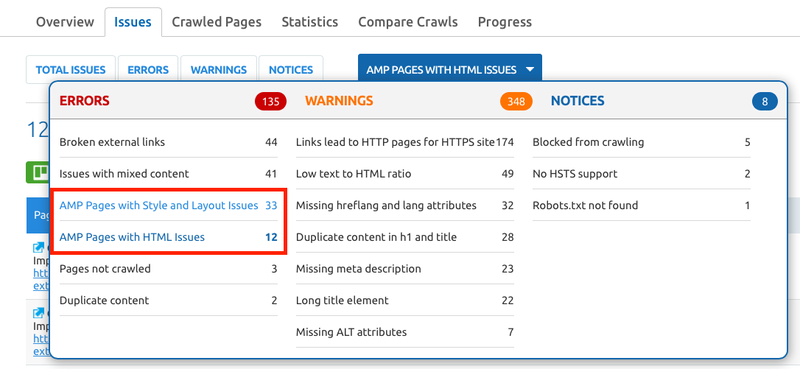This screenshot has width=800, height=369.
Task: Select Missing meta description warning
Action: tap(405, 268)
